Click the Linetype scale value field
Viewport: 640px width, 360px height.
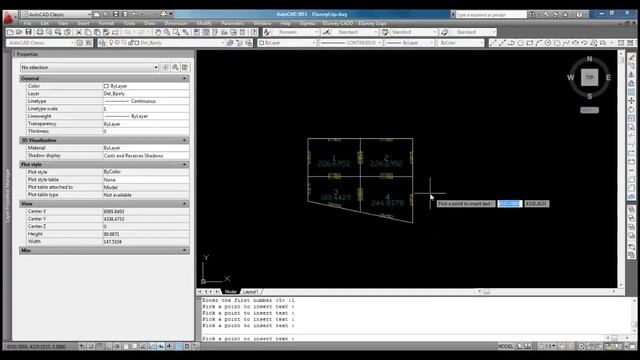click(x=146, y=109)
